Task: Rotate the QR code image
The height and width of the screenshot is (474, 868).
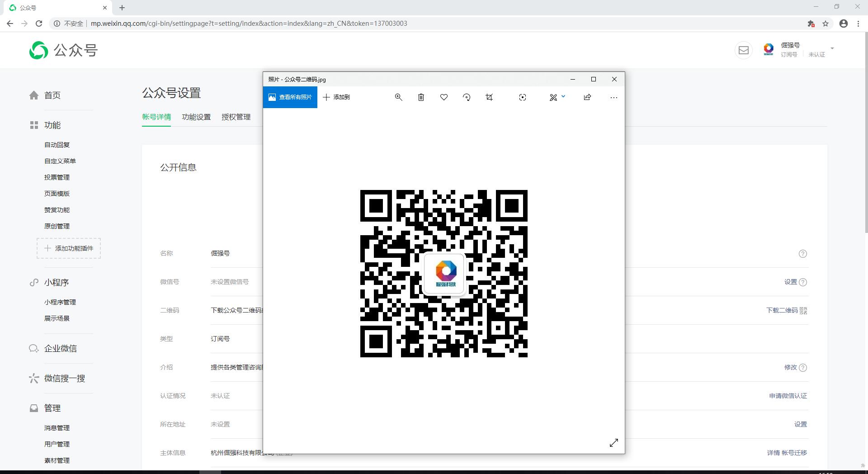Action: coord(467,97)
